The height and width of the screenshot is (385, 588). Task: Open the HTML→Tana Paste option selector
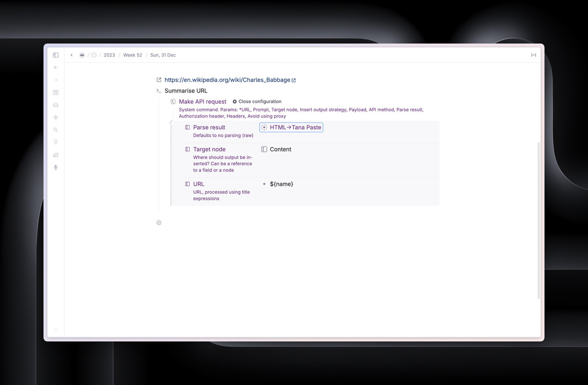tap(291, 127)
